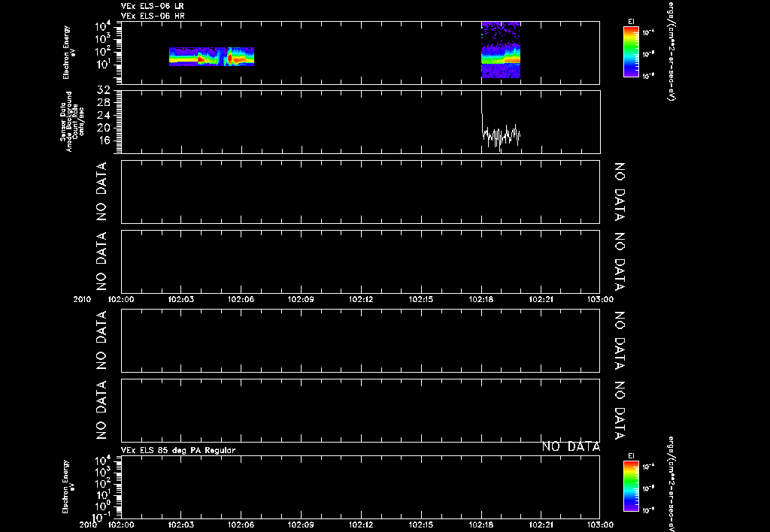
Task: Click the 10^2 tick label of the top spectrogram
Action: click(x=102, y=52)
